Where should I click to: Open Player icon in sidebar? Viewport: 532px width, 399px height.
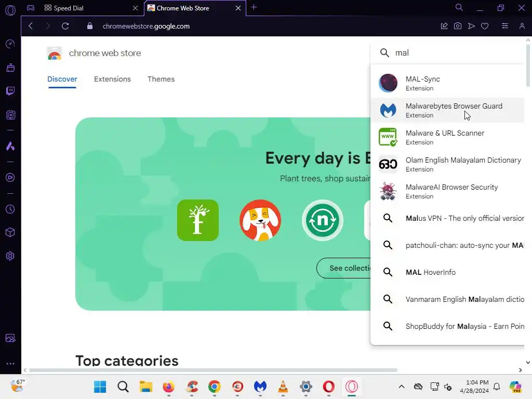(10, 178)
